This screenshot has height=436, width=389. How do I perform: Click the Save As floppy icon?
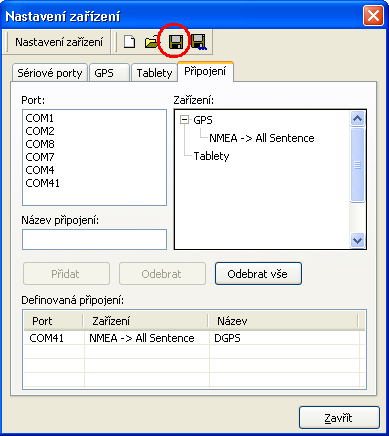tap(199, 42)
